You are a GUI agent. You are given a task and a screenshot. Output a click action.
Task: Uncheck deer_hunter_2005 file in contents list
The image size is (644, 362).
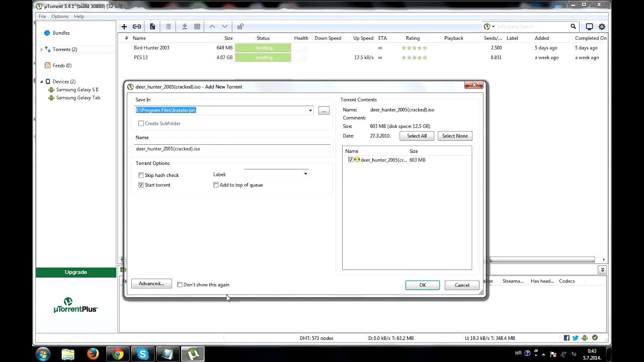pyautogui.click(x=351, y=160)
